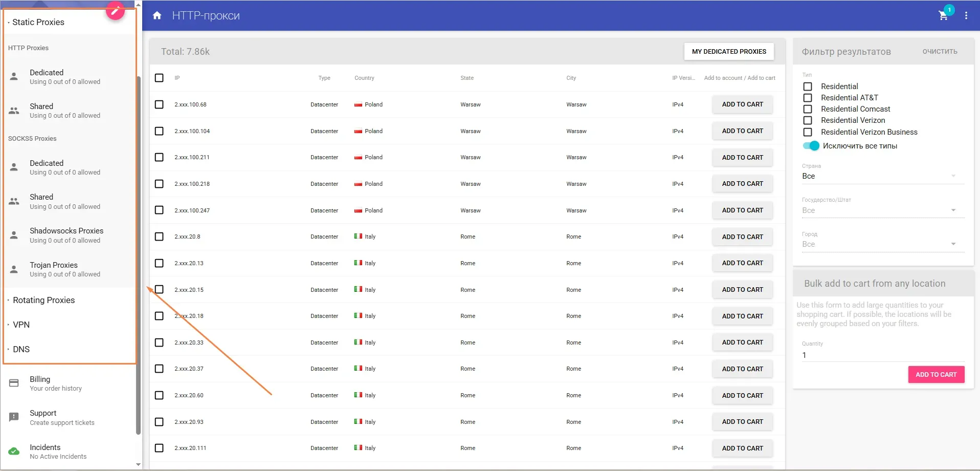The width and height of the screenshot is (980, 471).
Task: Clear filters using 'очистить' link
Action: coord(939,51)
